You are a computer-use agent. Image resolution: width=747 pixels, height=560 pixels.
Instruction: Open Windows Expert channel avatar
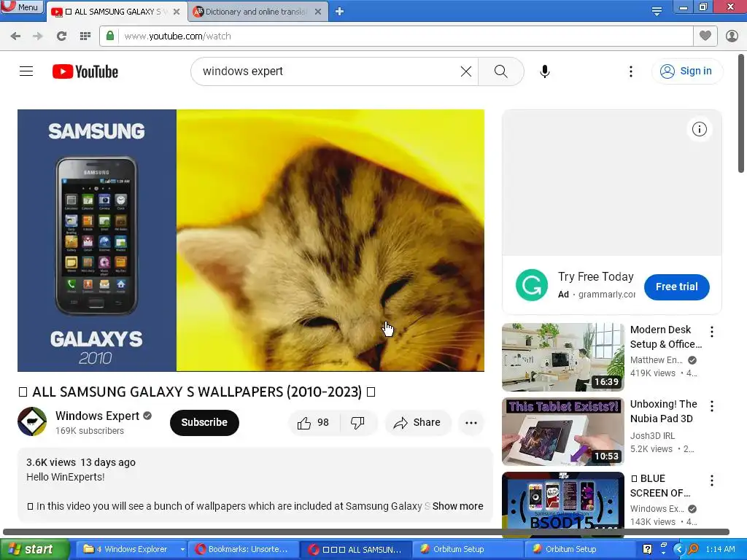click(x=32, y=421)
